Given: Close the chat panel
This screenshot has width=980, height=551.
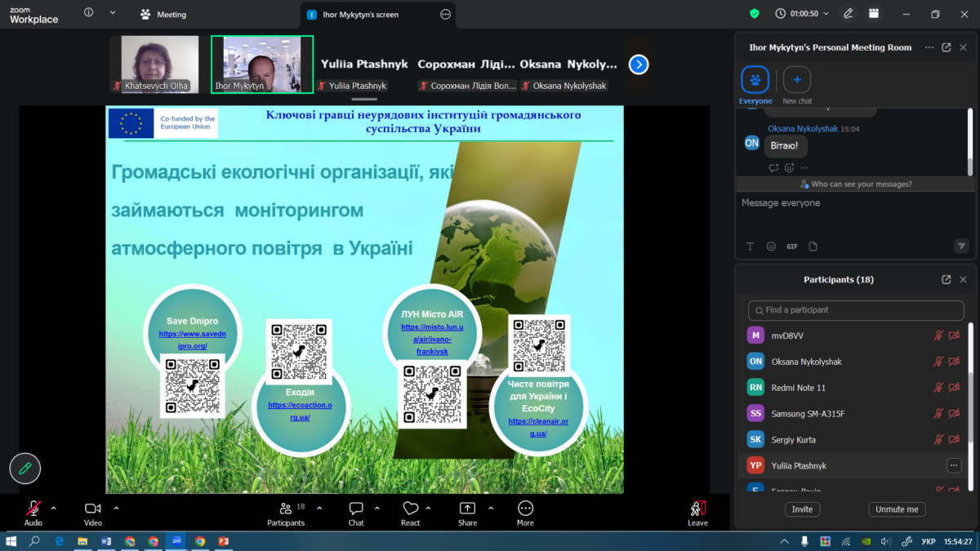Looking at the screenshot, I should click(x=963, y=47).
